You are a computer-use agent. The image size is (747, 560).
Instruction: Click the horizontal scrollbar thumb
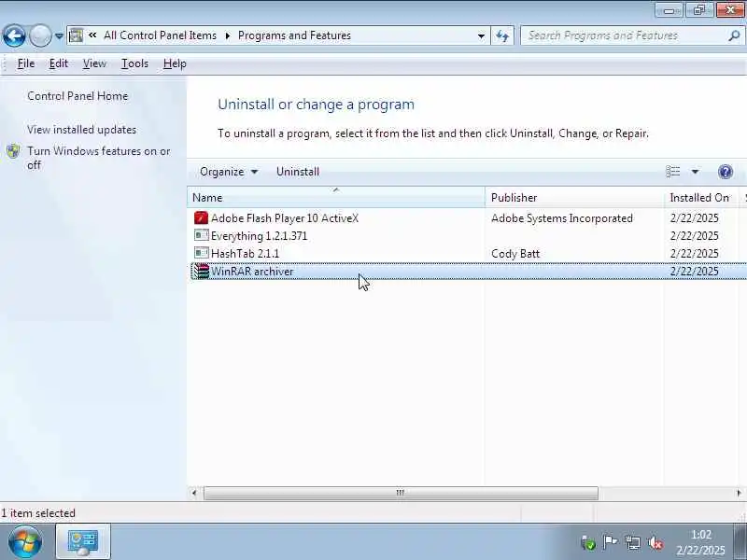pos(401,493)
